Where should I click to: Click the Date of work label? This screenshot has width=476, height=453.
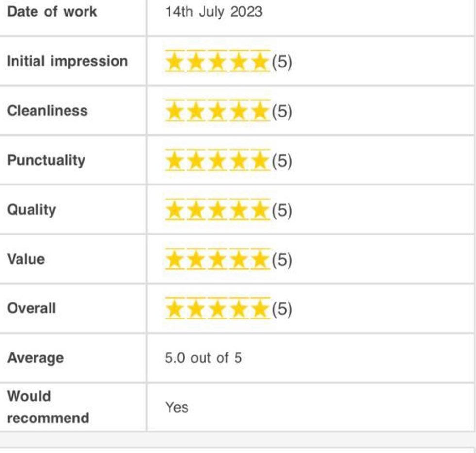[x=52, y=12]
